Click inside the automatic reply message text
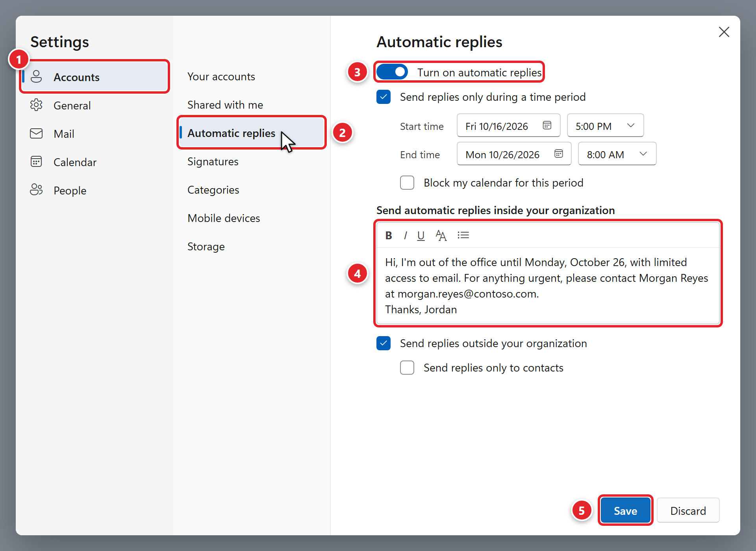 coord(548,286)
